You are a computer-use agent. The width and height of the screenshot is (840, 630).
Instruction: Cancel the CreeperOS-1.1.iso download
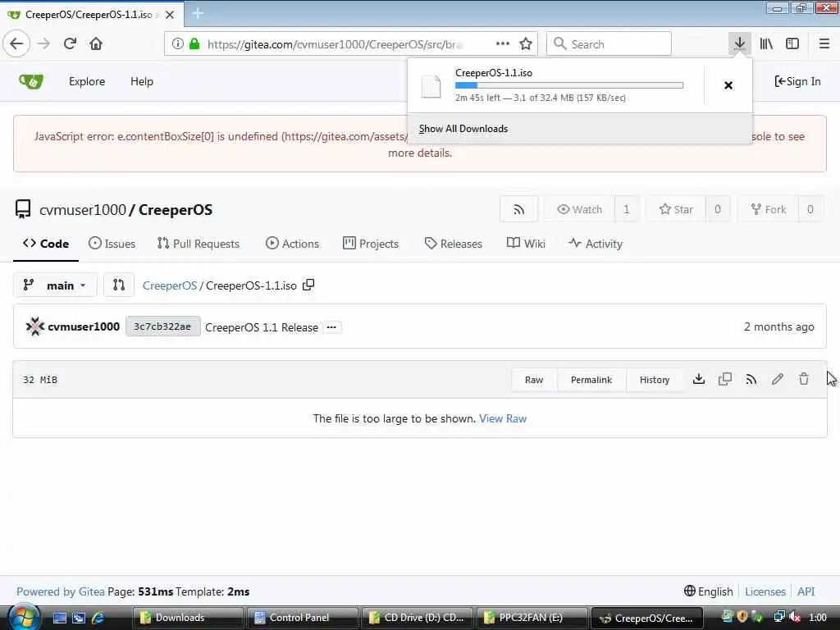tap(728, 85)
